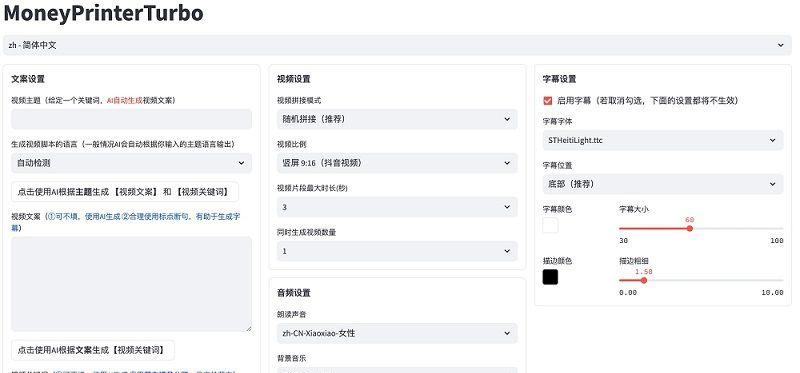The width and height of the screenshot is (800, 373).
Task: Click inside the 视频文案 text area
Action: pyautogui.click(x=131, y=284)
